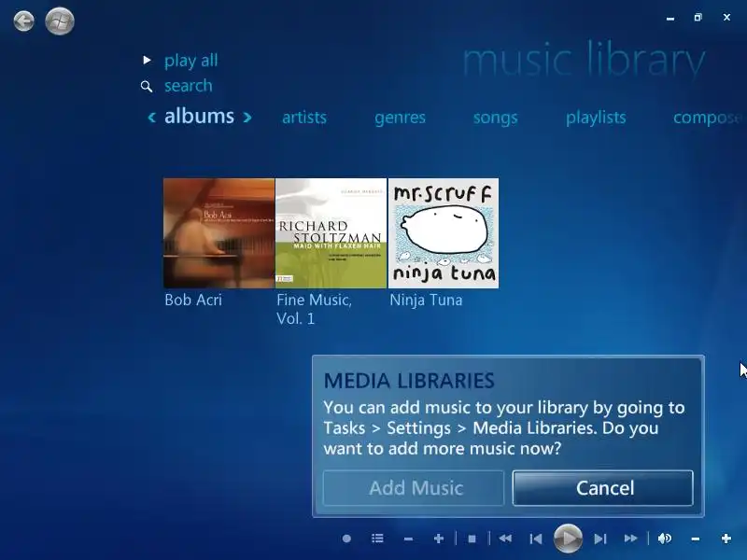Click the Bob Acri album title
The width and height of the screenshot is (747, 560).
click(x=193, y=300)
